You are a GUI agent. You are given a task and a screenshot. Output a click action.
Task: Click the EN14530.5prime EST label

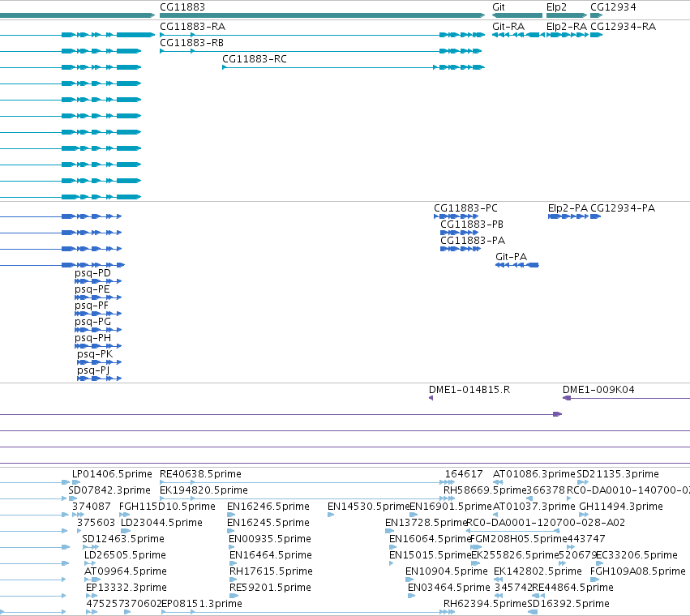pos(368,507)
